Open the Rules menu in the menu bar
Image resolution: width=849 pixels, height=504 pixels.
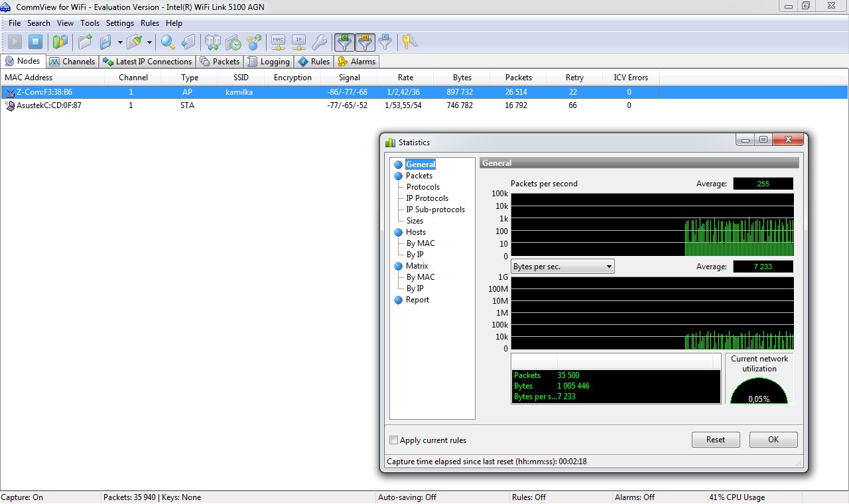150,23
